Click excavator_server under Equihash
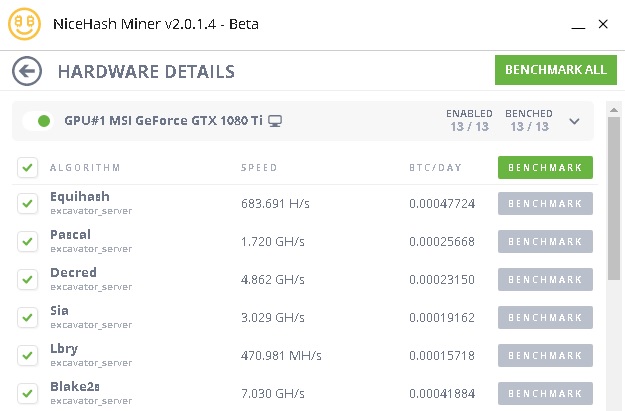The width and height of the screenshot is (625, 411). (91, 211)
